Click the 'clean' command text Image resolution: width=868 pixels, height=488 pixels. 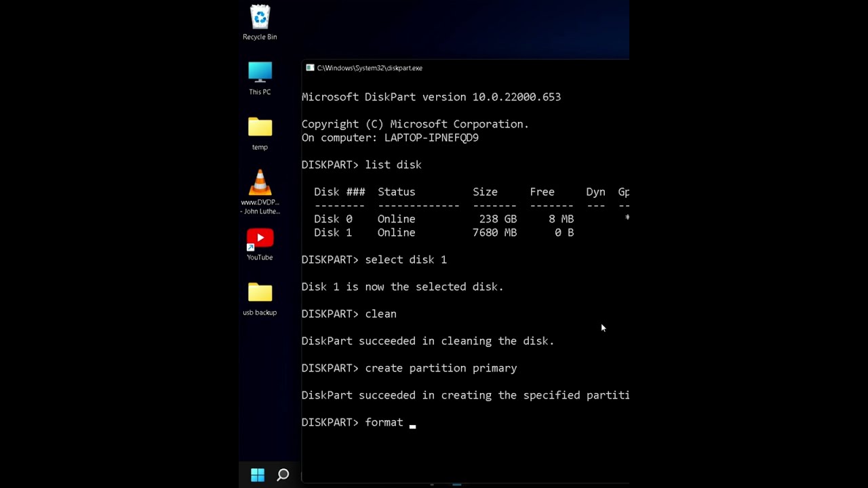tap(380, 314)
